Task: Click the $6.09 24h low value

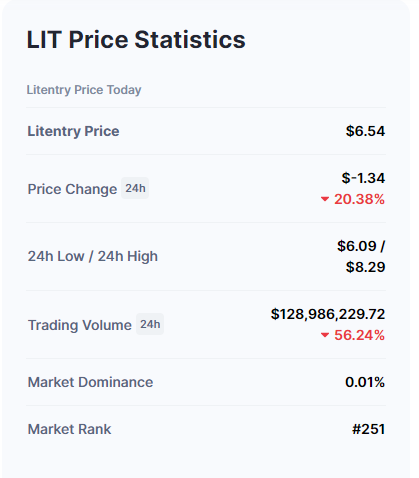Action: coord(357,246)
